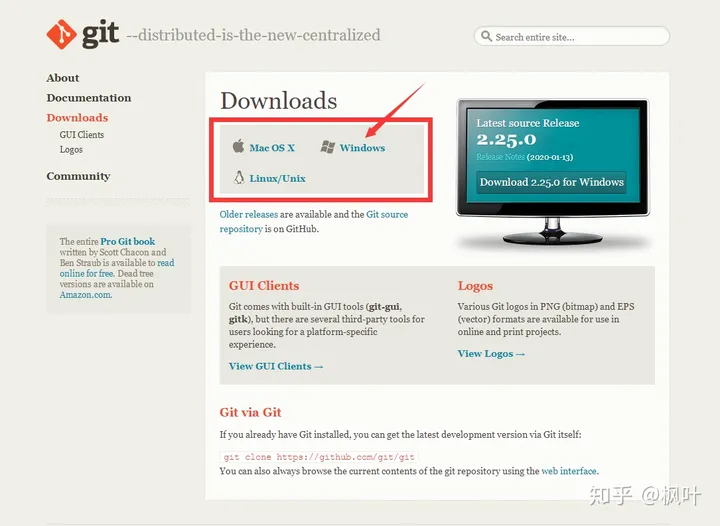Go to the Community section
Viewport: 720px width, 526px height.
(78, 176)
